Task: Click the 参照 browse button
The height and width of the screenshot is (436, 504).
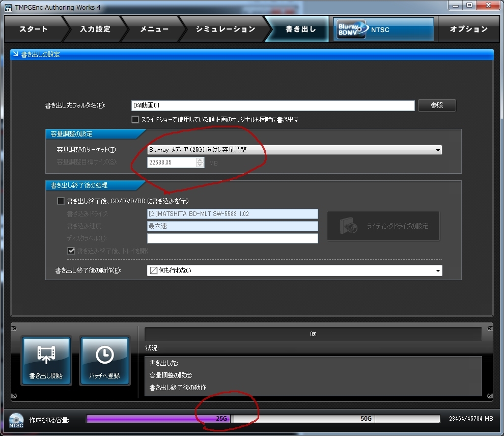Action: tap(436, 105)
